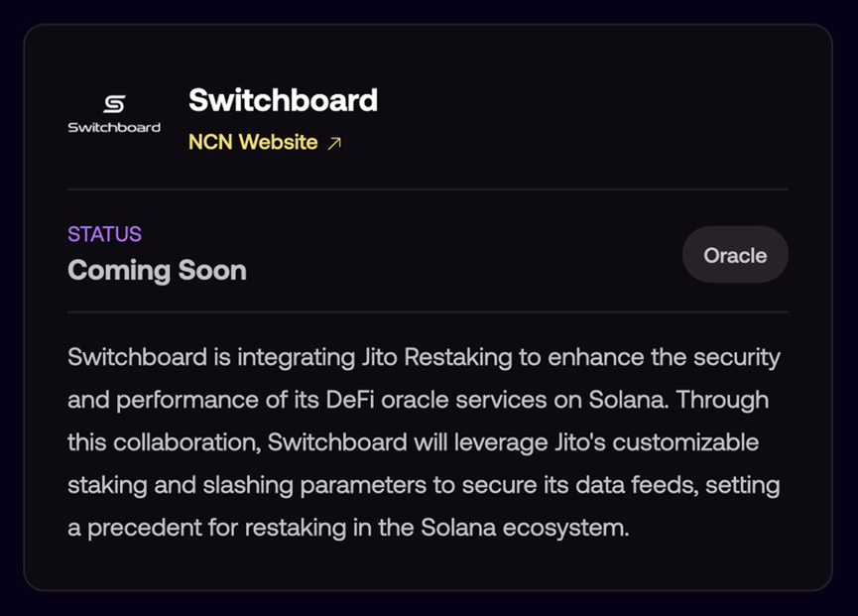Click the external-link arrow beside NCN Website
The width and height of the screenshot is (858, 616).
334,143
